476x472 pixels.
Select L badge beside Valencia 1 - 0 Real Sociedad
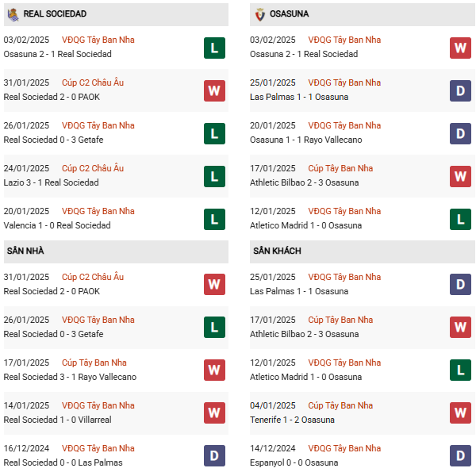[214, 219]
